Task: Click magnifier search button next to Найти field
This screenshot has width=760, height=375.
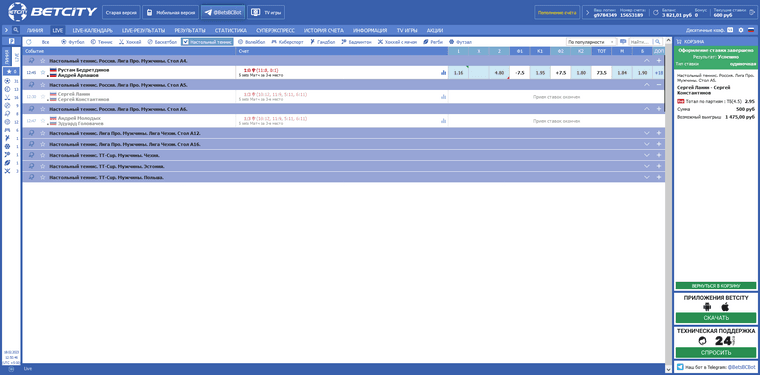Action: 658,42
